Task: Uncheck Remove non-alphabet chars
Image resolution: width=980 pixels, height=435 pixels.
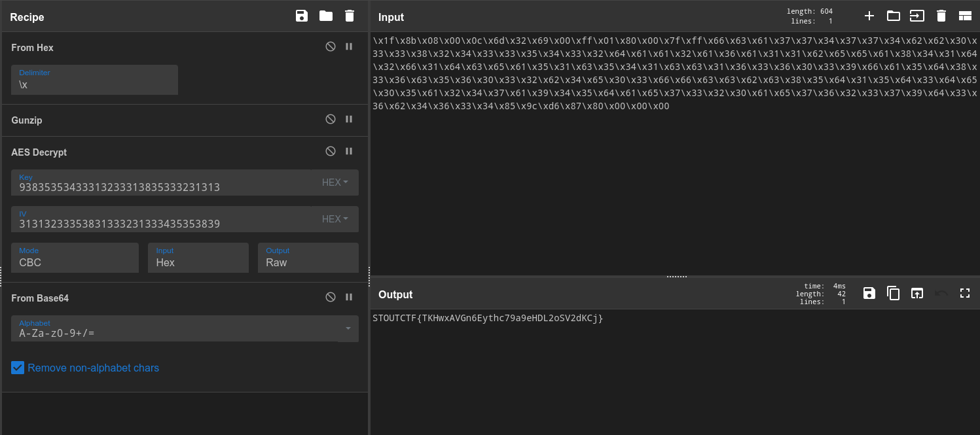Action: [x=18, y=368]
